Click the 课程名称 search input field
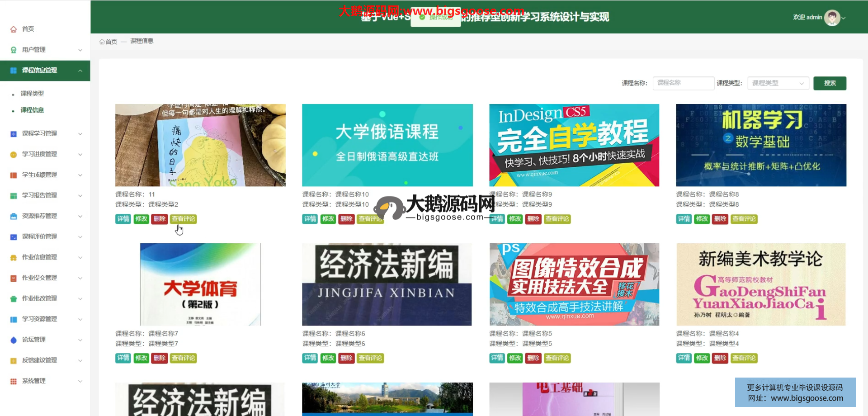The height and width of the screenshot is (416, 868). (683, 83)
